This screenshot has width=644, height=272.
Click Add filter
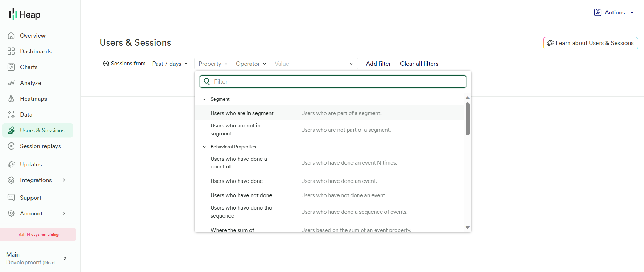[378, 64]
